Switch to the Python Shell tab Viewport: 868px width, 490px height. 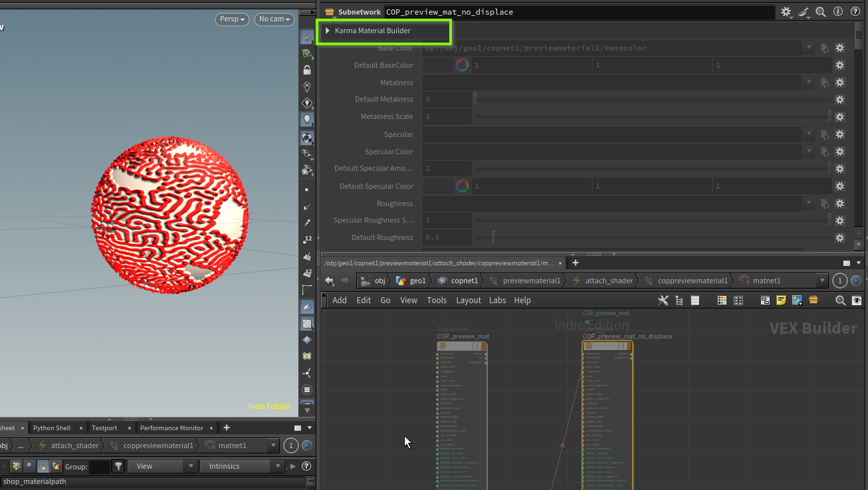pyautogui.click(x=52, y=428)
